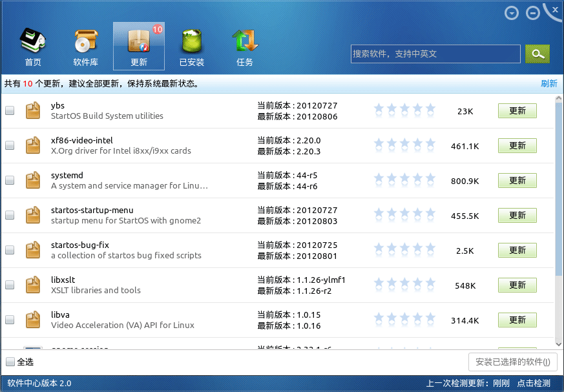
Task: Rate startos-startup-menu using its star rating
Action: pyautogui.click(x=404, y=216)
